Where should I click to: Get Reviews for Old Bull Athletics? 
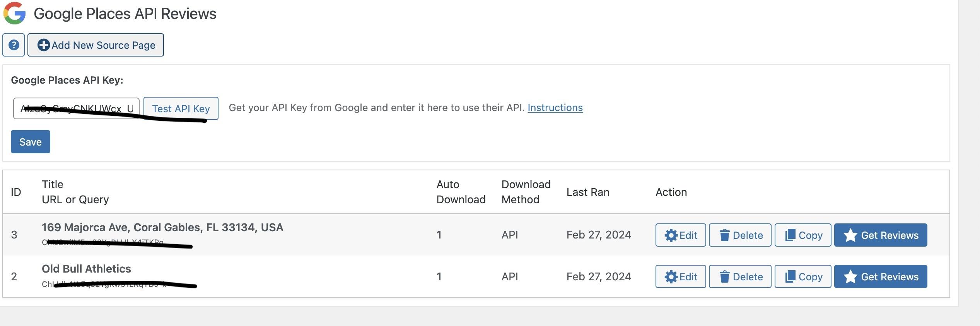coord(881,276)
